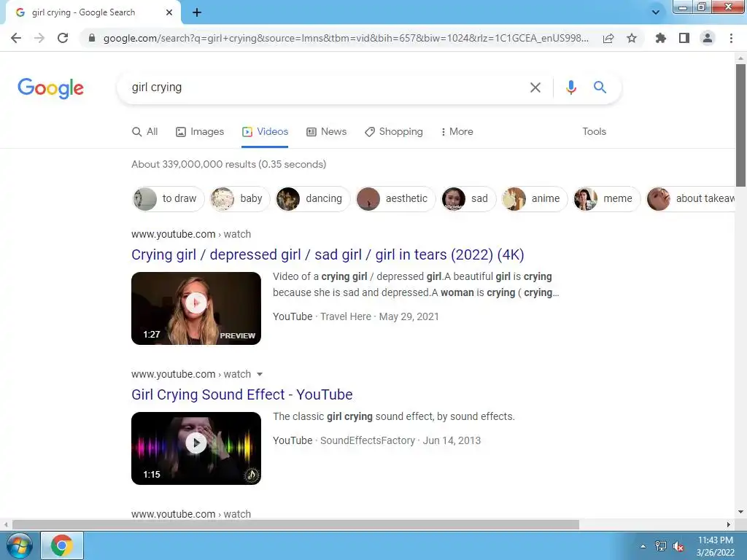Open the More search categories menu
747x560 pixels.
pyautogui.click(x=457, y=131)
